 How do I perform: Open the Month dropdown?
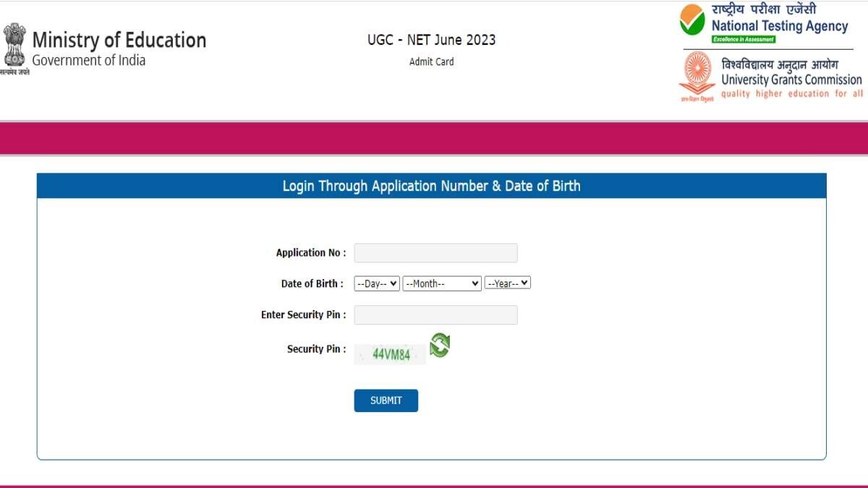443,283
